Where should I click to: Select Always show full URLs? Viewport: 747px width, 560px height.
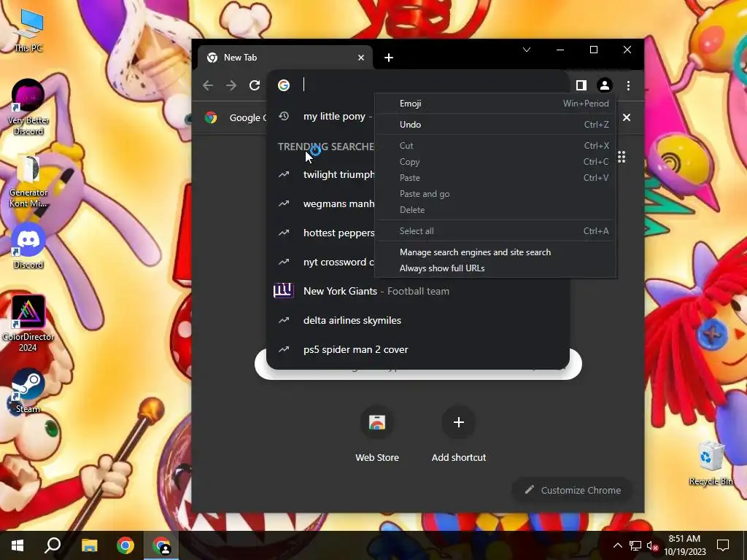pyautogui.click(x=495, y=268)
